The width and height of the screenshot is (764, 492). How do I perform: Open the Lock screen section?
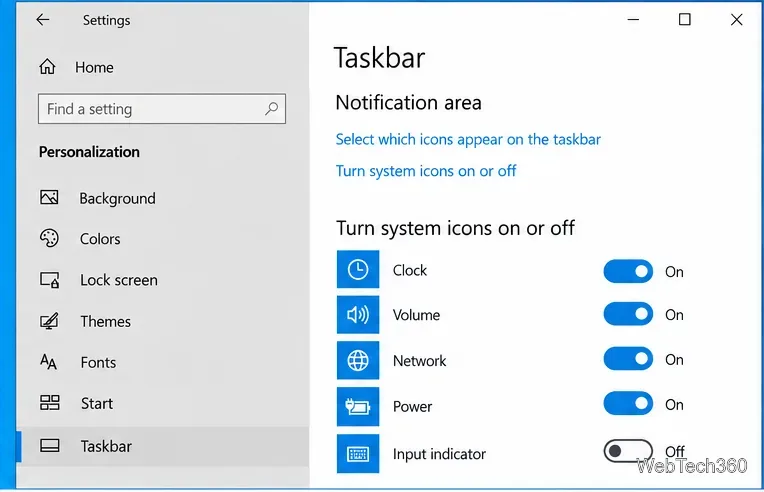pos(163,280)
